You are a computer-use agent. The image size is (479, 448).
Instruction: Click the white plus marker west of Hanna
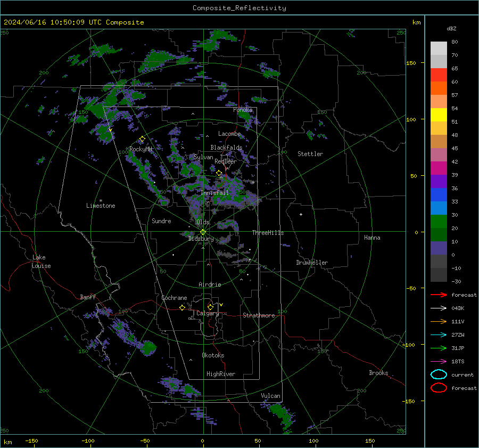(x=301, y=214)
